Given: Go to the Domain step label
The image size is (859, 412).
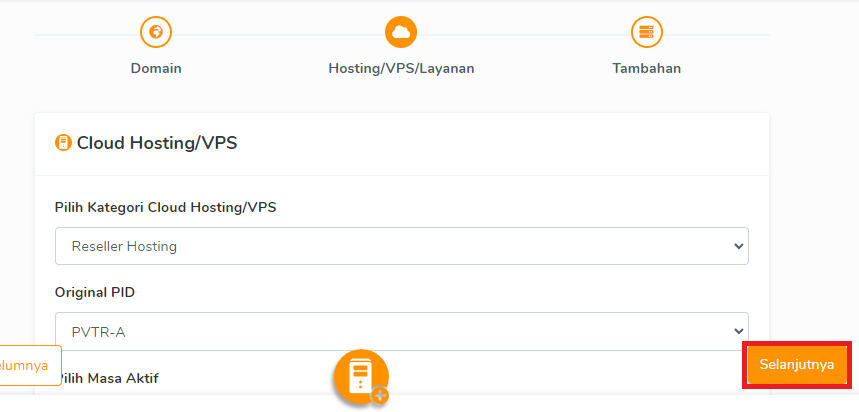Looking at the screenshot, I should [156, 69].
